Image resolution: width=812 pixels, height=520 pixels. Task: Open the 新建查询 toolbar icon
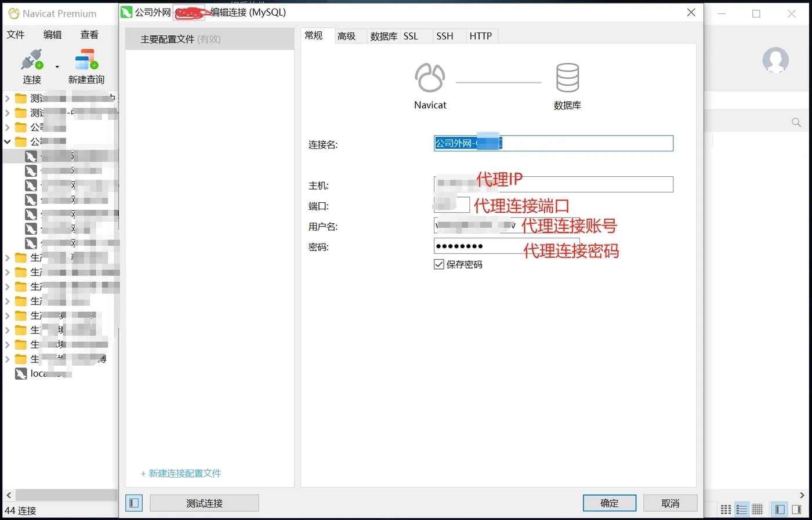[x=86, y=60]
